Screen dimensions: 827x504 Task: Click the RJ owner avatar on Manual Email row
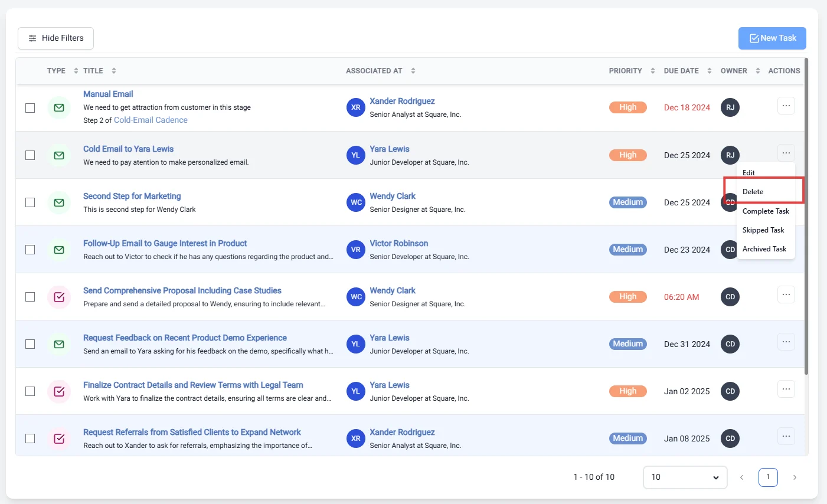(730, 107)
